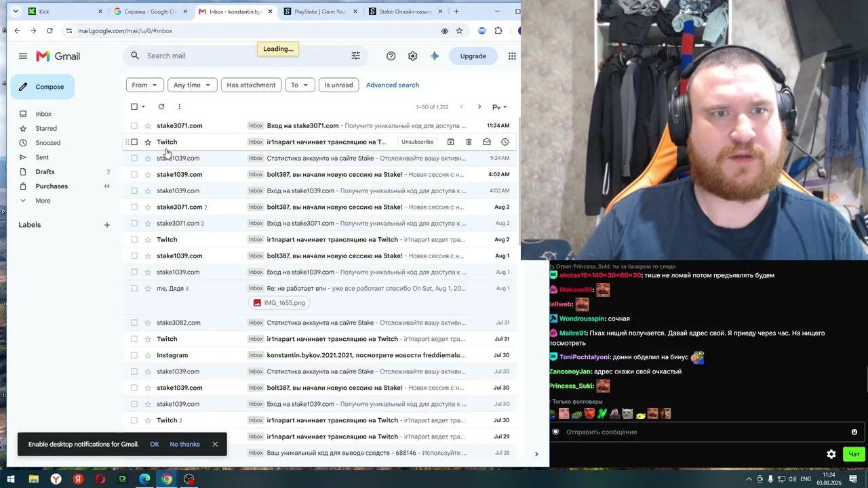The width and height of the screenshot is (868, 488).
Task: Open the Windows notification center
Action: tap(853, 479)
